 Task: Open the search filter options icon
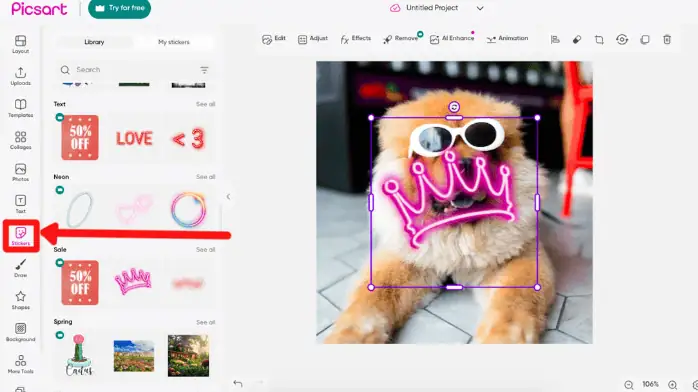click(204, 70)
